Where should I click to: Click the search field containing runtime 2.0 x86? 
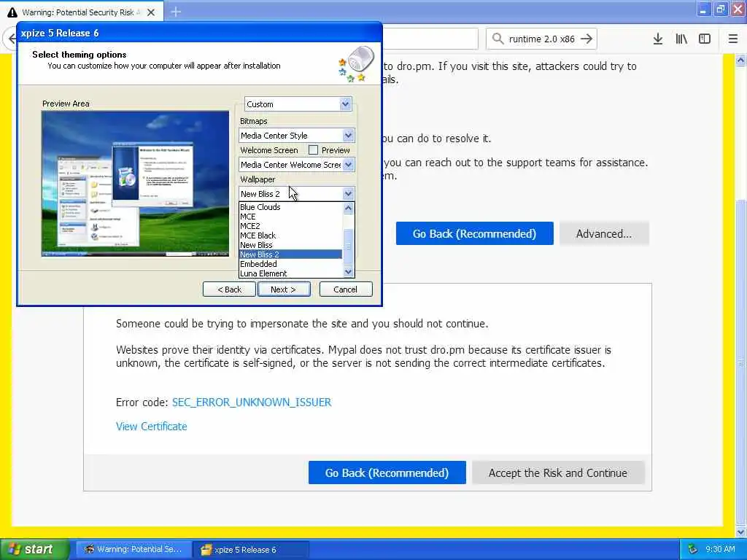(541, 39)
